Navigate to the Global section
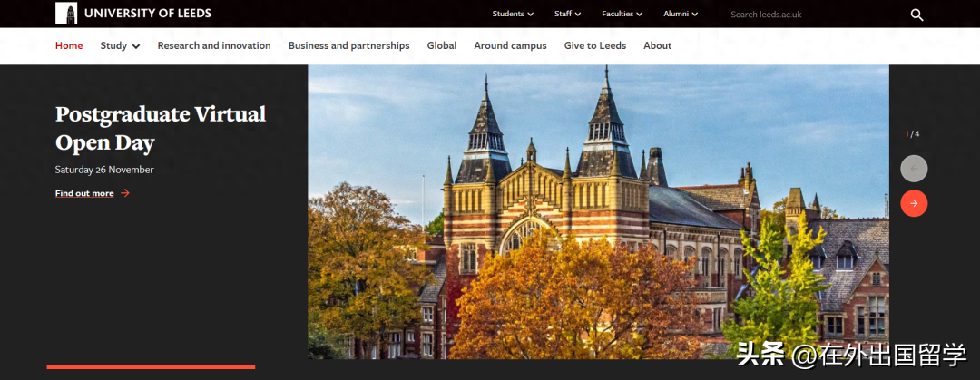Image resolution: width=980 pixels, height=380 pixels. coord(442,46)
